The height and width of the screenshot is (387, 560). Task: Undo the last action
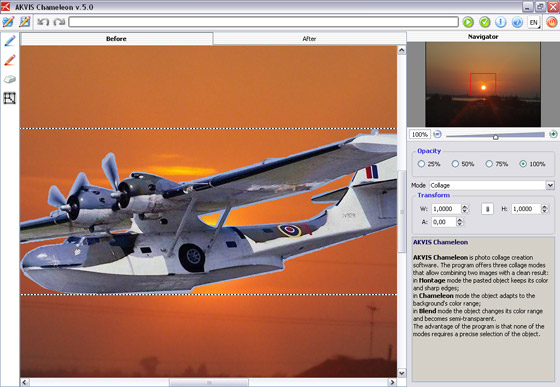43,22
